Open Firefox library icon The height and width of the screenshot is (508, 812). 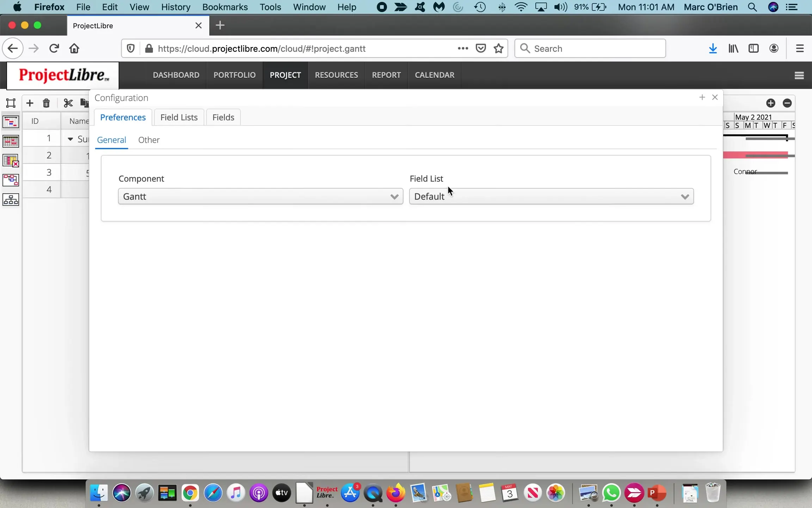point(733,48)
